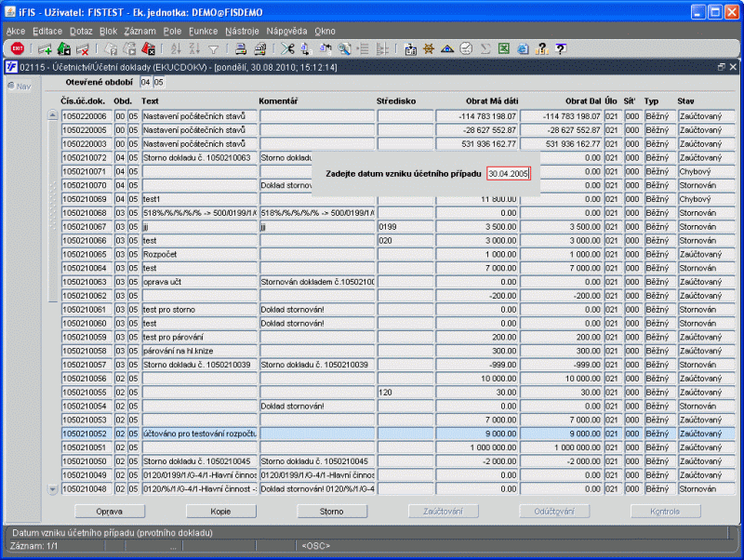
Task: Click the Nav toggle in left panel
Action: coord(20,87)
